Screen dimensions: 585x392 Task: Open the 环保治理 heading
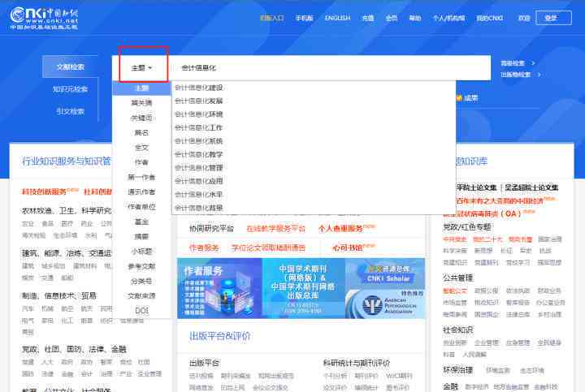(457, 370)
